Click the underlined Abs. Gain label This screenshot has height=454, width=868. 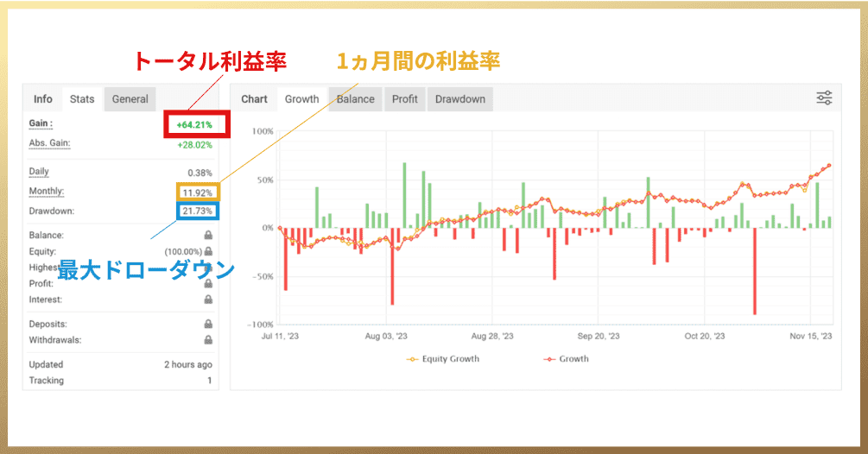click(49, 142)
